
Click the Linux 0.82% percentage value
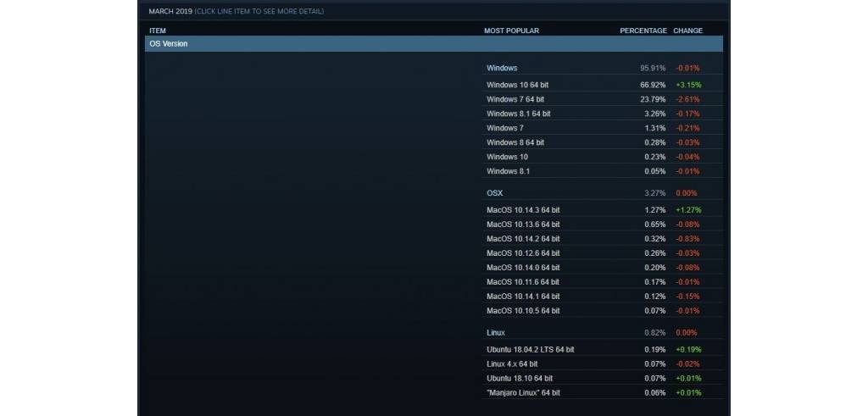pos(655,332)
